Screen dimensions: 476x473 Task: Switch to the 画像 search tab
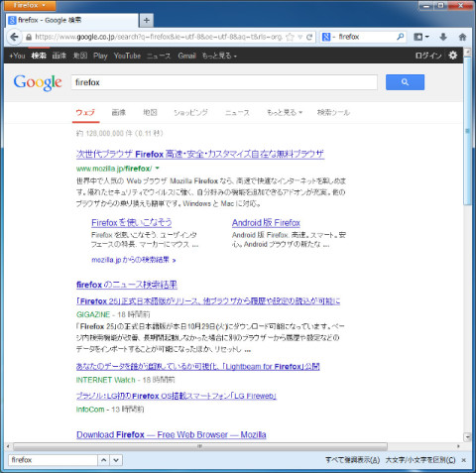pyautogui.click(x=119, y=112)
